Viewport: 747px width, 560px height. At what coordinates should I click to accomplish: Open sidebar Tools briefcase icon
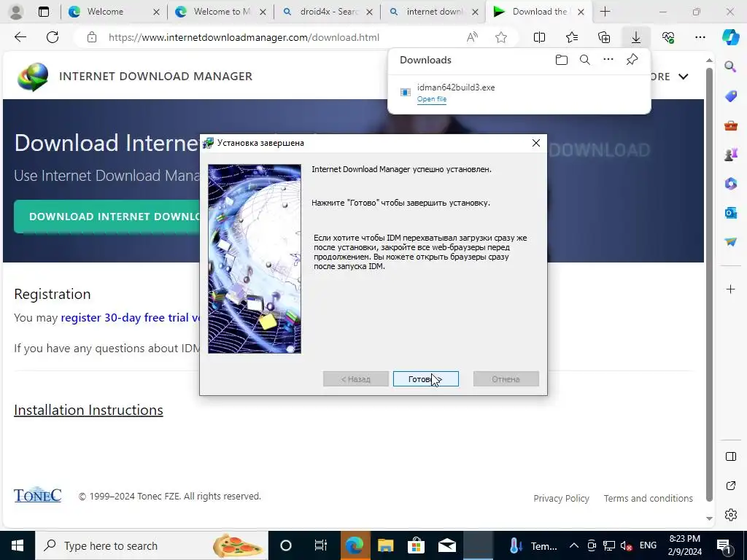click(730, 125)
